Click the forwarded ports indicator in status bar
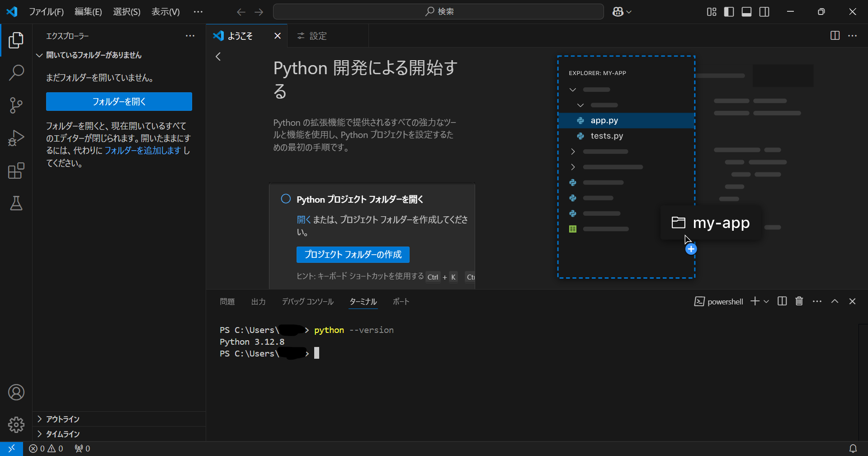Image resolution: width=868 pixels, height=456 pixels. click(x=82, y=449)
